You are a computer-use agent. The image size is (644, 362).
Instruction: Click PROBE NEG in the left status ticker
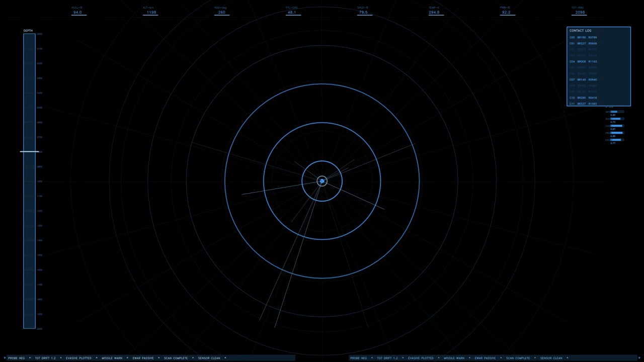pyautogui.click(x=17, y=358)
